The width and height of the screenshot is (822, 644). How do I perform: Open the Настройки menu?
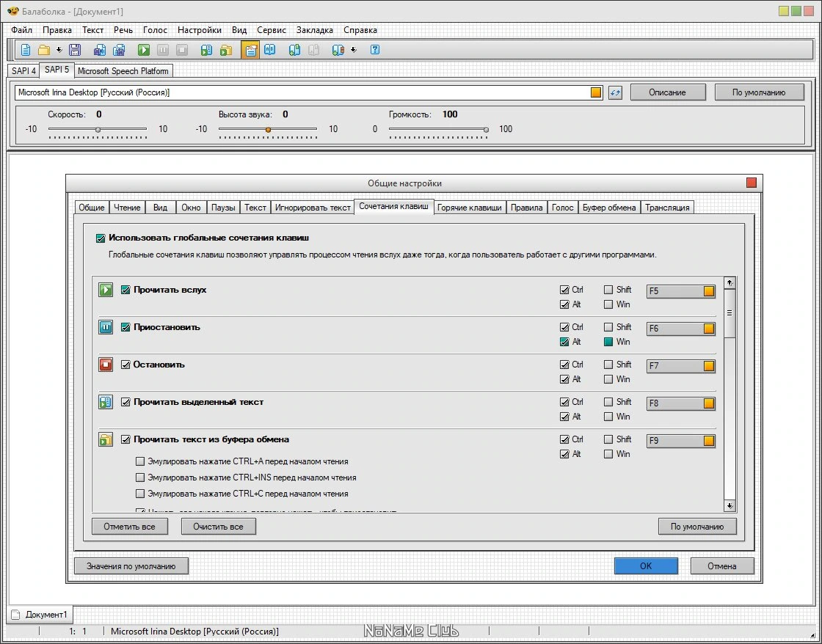199,30
